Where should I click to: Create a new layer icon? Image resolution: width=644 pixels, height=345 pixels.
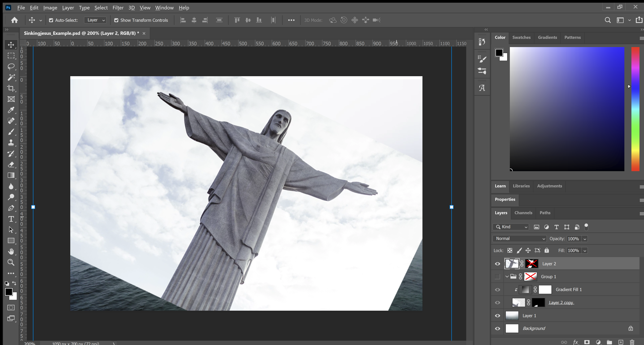[621, 342]
